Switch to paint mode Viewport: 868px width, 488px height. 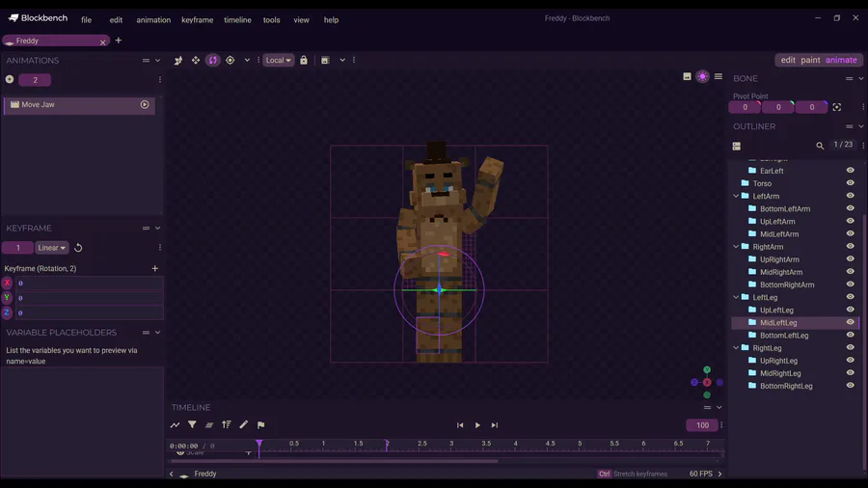click(x=810, y=60)
